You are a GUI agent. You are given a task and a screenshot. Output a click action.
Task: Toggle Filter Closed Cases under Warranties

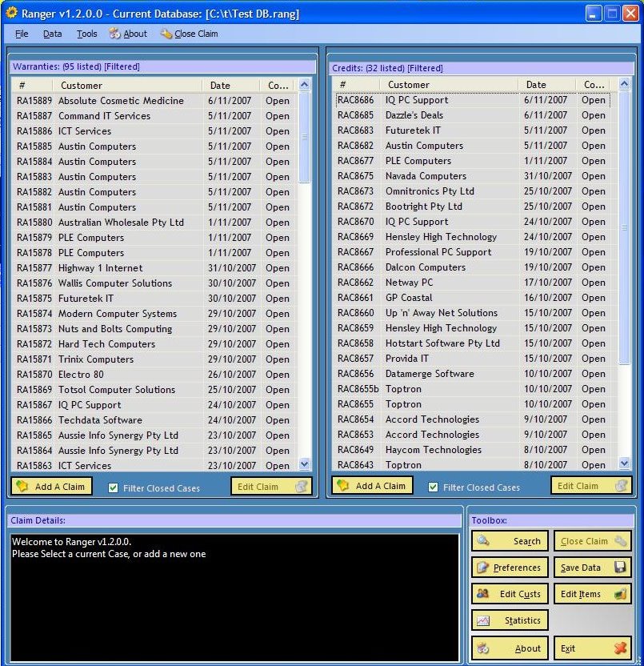[114, 487]
